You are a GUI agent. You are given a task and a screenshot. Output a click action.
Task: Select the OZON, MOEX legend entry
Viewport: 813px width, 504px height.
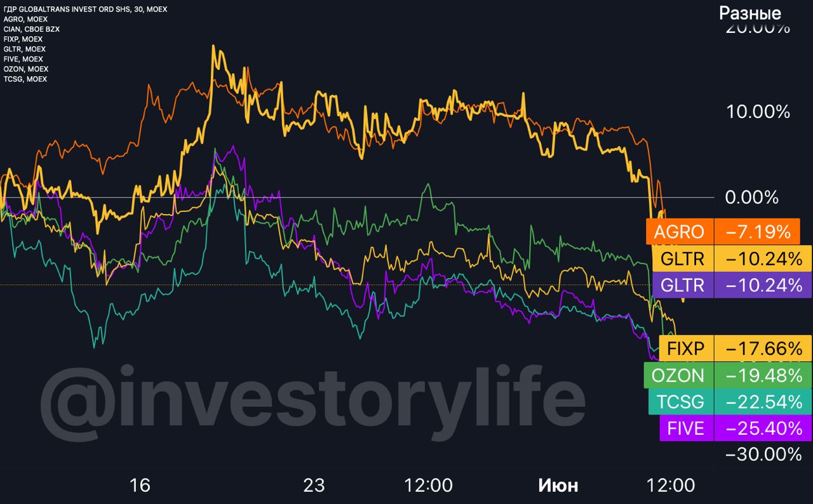point(25,69)
